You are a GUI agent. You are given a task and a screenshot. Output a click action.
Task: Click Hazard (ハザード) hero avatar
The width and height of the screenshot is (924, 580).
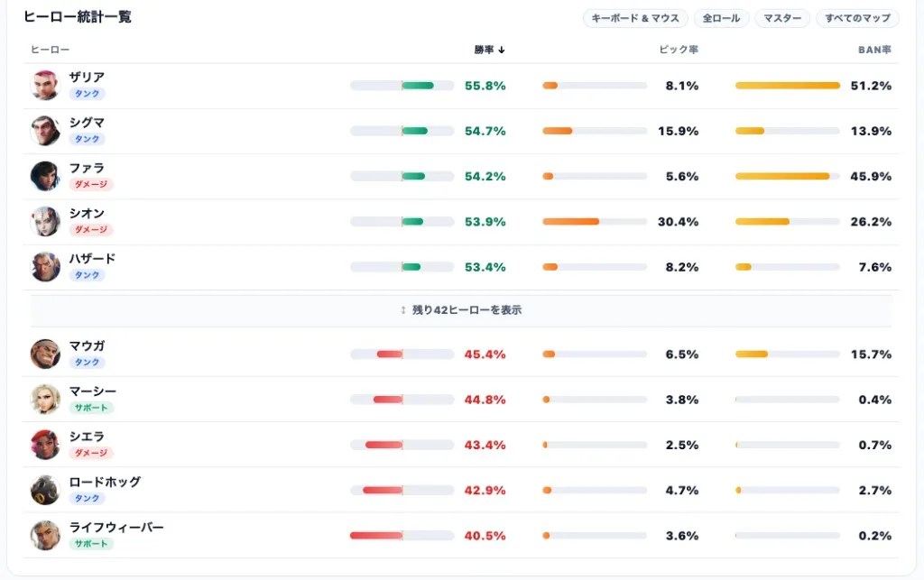click(x=45, y=267)
